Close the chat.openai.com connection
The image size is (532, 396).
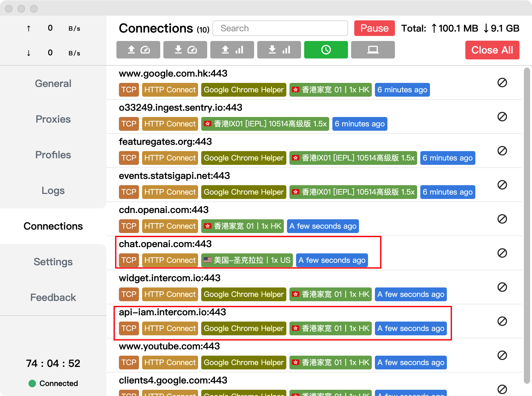pos(502,253)
